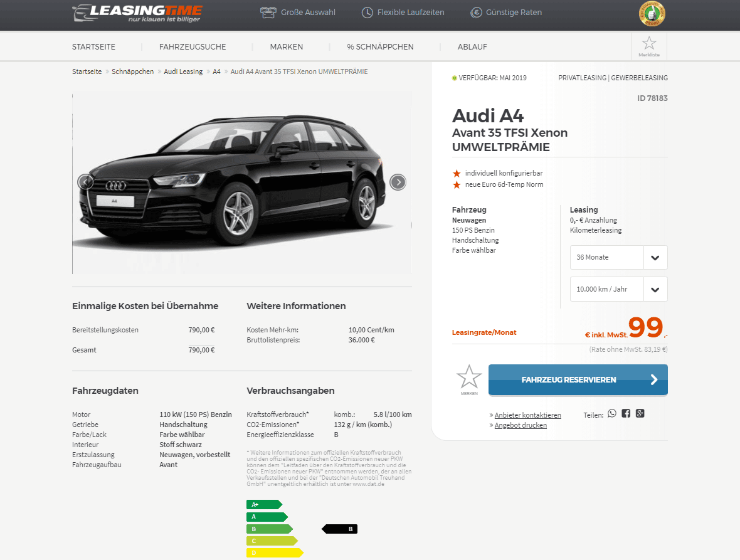Viewport: 740px width, 560px height.
Task: Open the Merkliste star in navigation
Action: pos(649,46)
